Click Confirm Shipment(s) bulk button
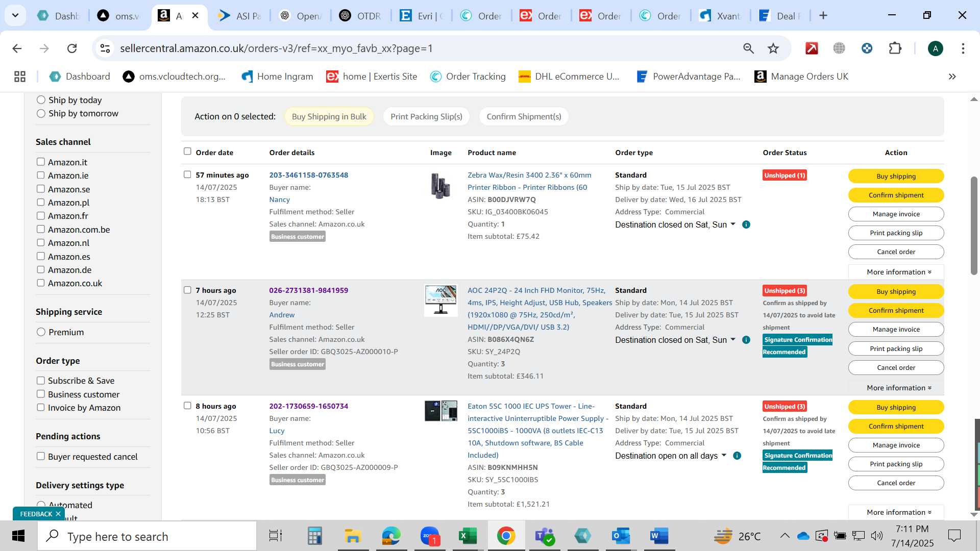This screenshot has width=980, height=551. tap(524, 116)
